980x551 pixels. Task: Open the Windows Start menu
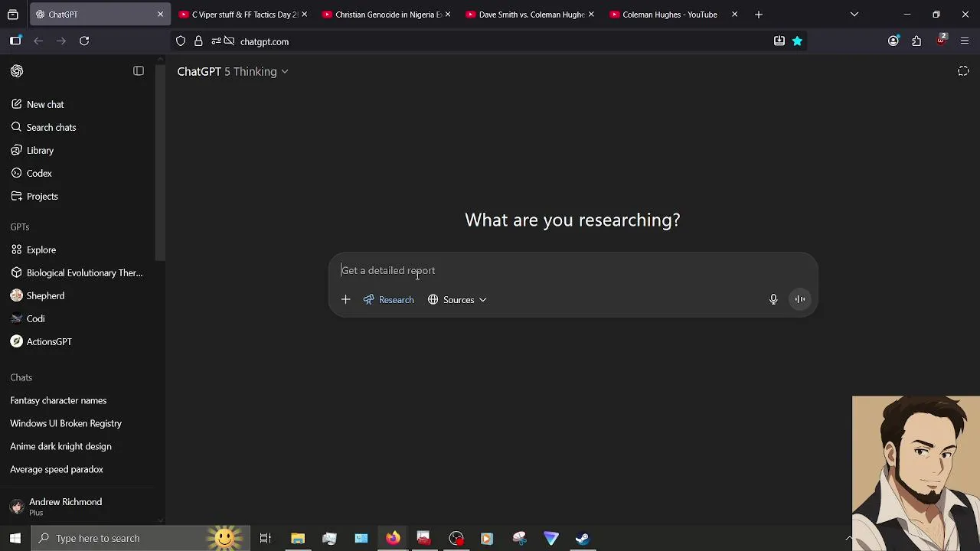coord(15,538)
